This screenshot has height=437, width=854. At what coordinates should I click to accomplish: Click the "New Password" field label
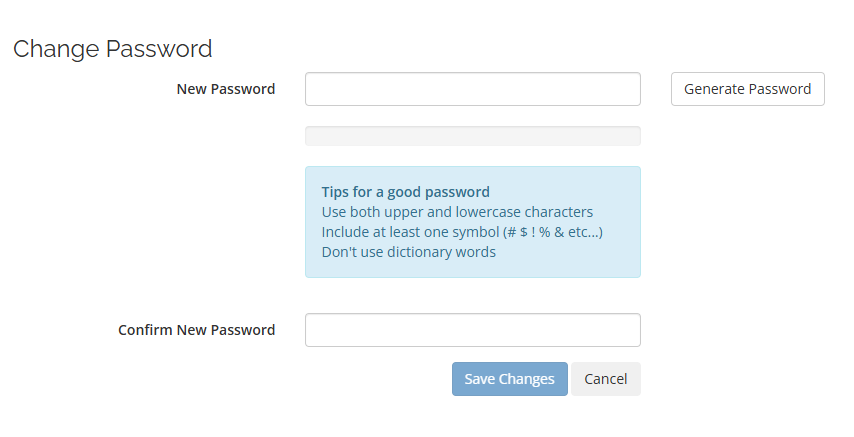click(225, 89)
